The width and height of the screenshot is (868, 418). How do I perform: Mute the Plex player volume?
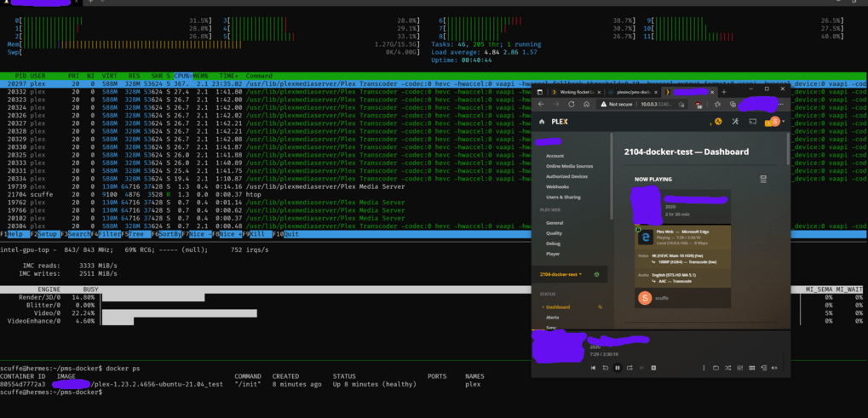(773, 368)
